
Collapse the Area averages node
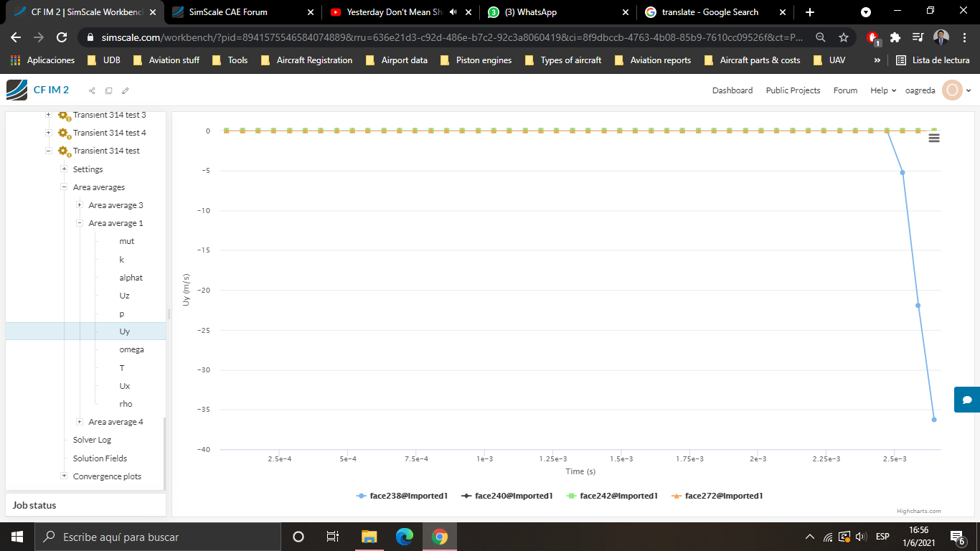[x=64, y=187]
